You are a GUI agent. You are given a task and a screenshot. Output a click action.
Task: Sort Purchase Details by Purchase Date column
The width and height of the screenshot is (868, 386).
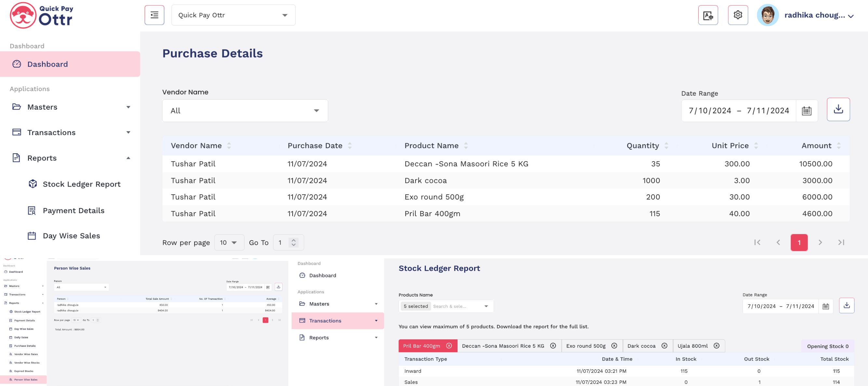(x=349, y=145)
